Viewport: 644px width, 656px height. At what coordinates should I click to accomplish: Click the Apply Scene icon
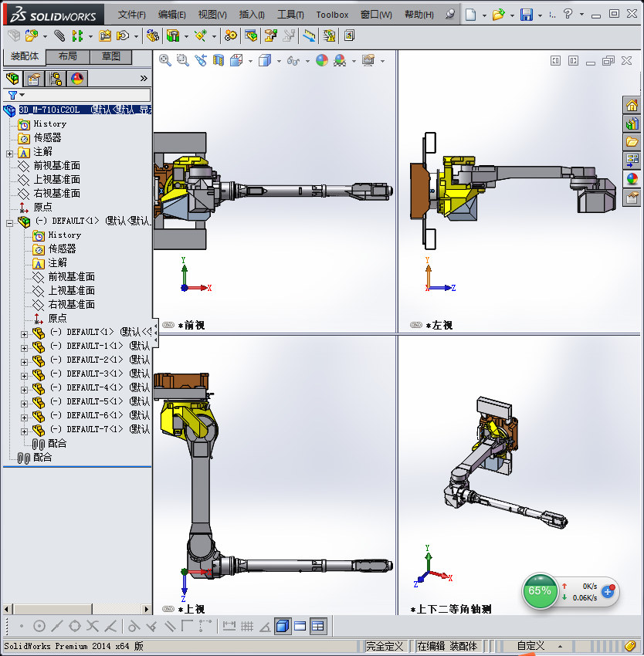pyautogui.click(x=340, y=61)
